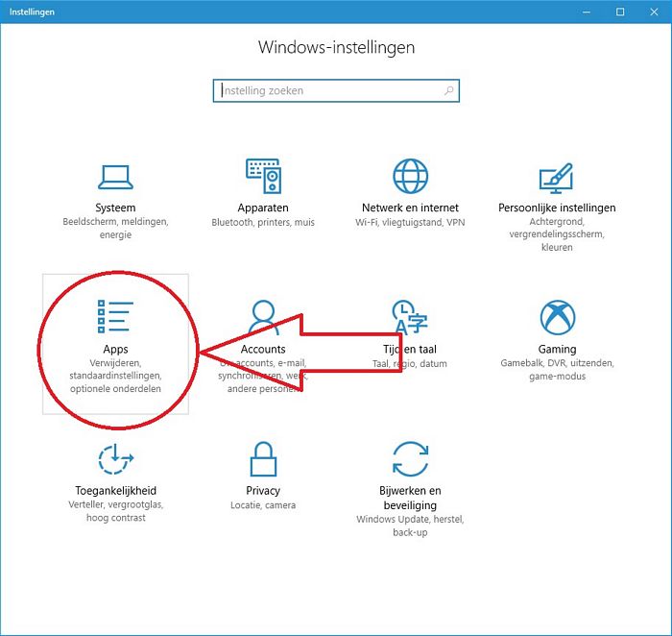Open the Privacy padlock icon
Viewport: 672px width, 636px height.
click(263, 459)
